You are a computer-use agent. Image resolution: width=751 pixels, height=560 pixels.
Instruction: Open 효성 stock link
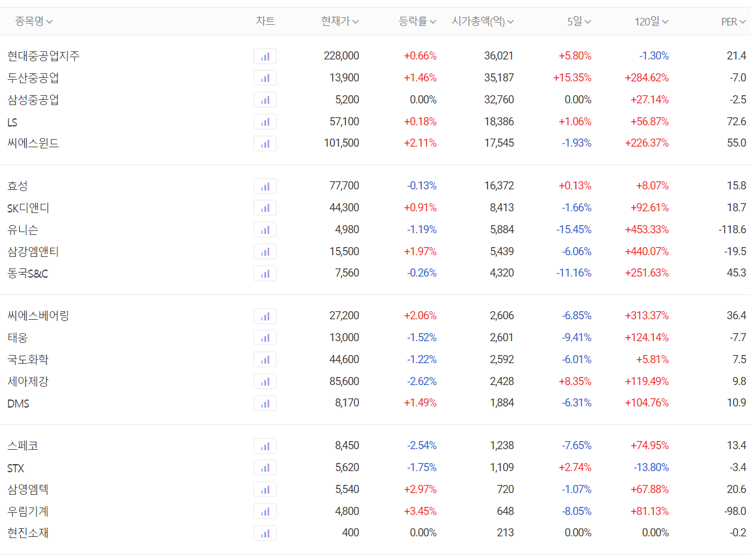pyautogui.click(x=17, y=186)
